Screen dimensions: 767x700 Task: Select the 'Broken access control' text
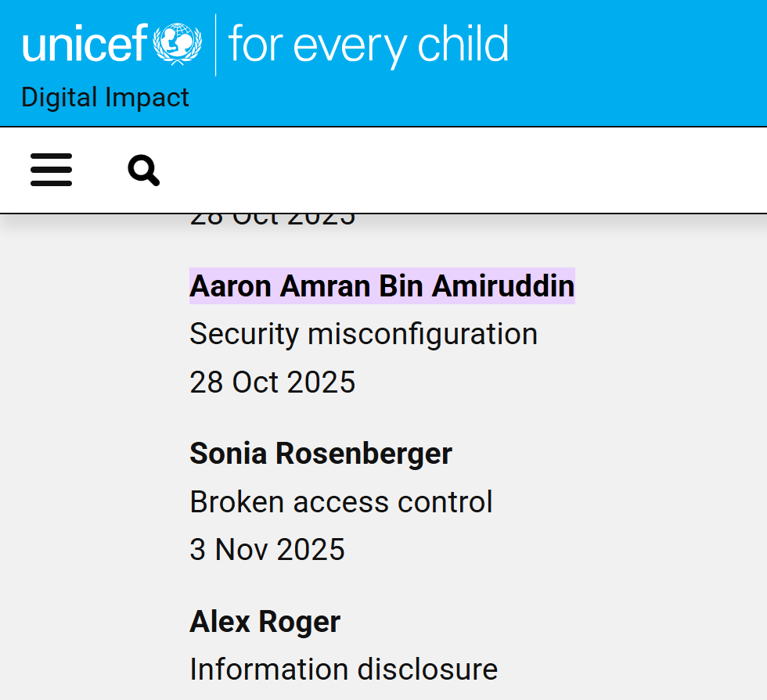[340, 501]
